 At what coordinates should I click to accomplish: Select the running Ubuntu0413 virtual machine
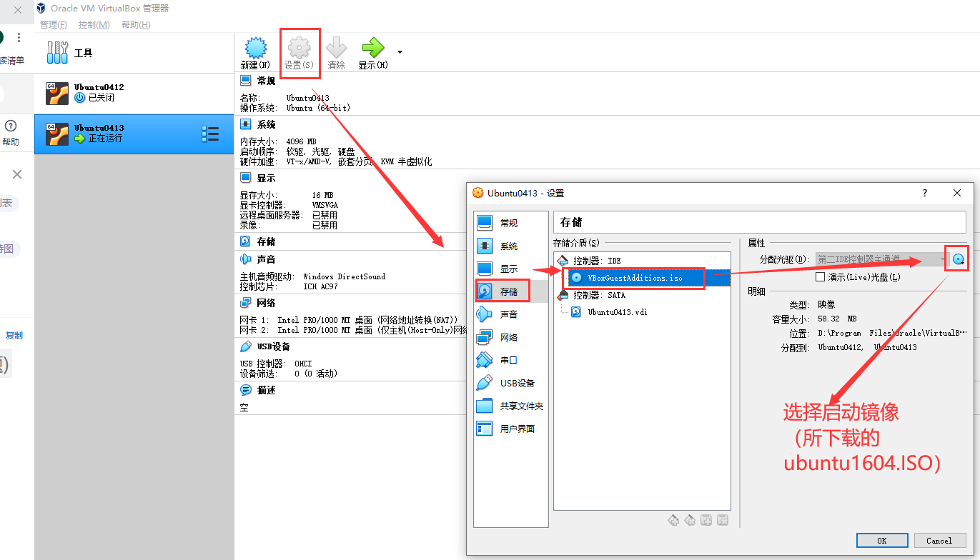[x=134, y=134]
